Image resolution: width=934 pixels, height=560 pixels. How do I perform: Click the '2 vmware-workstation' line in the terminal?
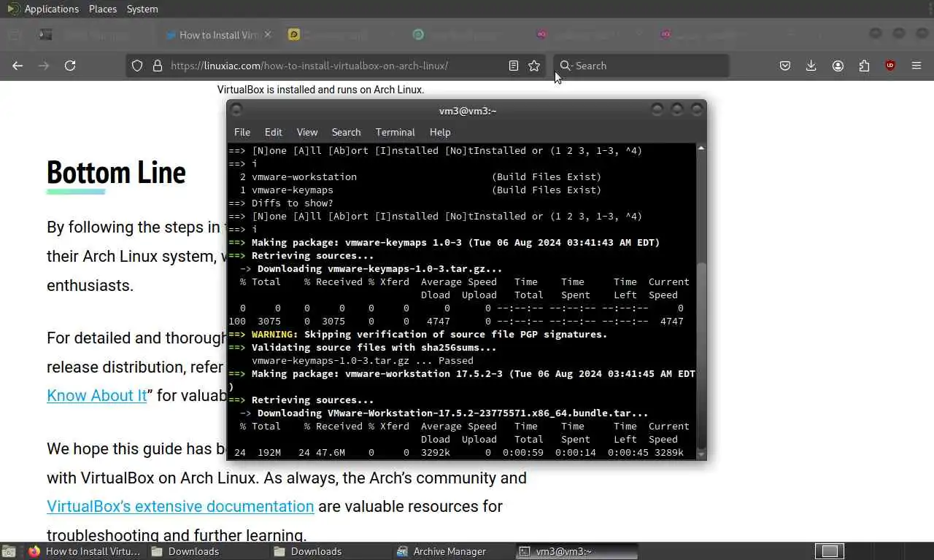[420, 176]
